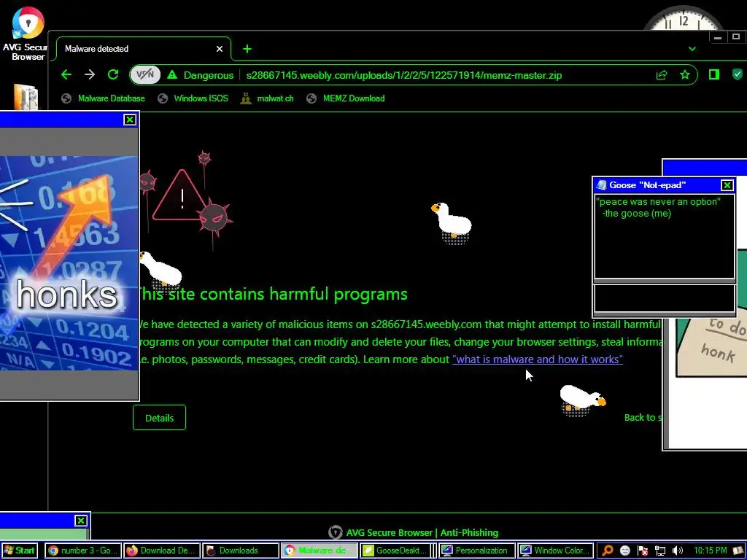
Task: Switch to the Downloads taskbar item
Action: [241, 551]
